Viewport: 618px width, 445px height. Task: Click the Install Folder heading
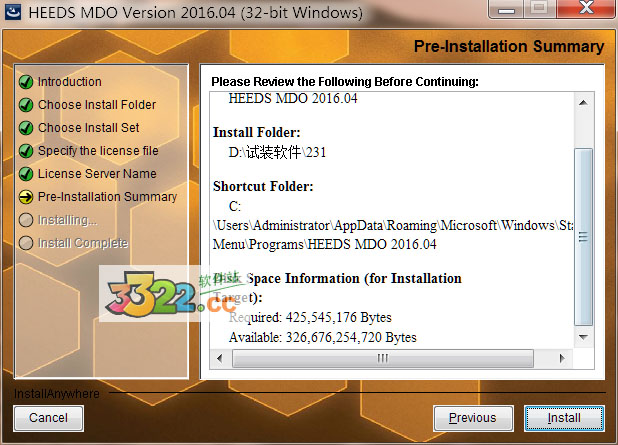pyautogui.click(x=257, y=132)
